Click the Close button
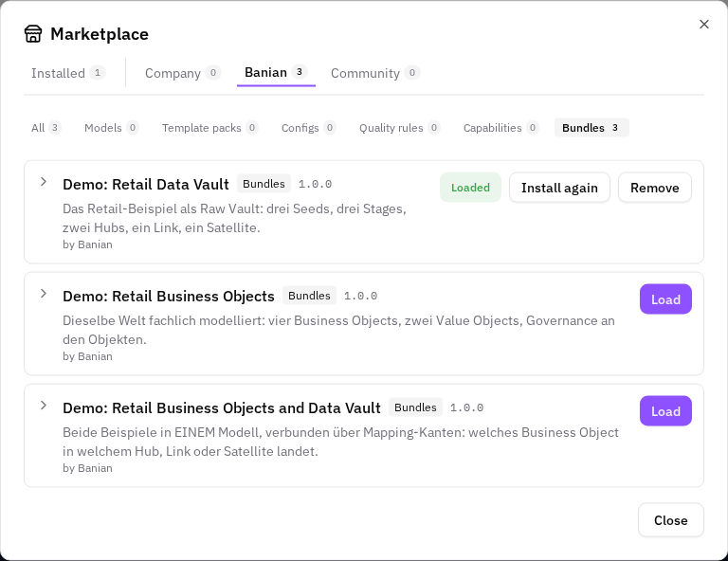 pos(671,520)
